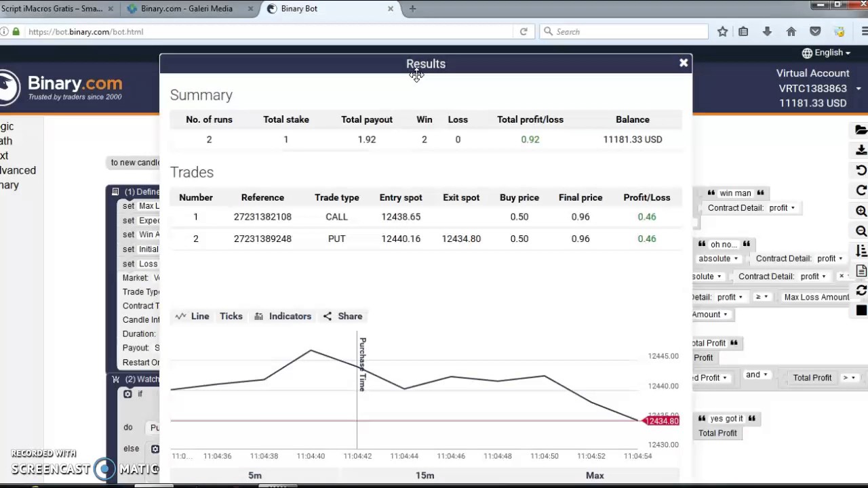Open the Line chart type menu

click(x=193, y=316)
